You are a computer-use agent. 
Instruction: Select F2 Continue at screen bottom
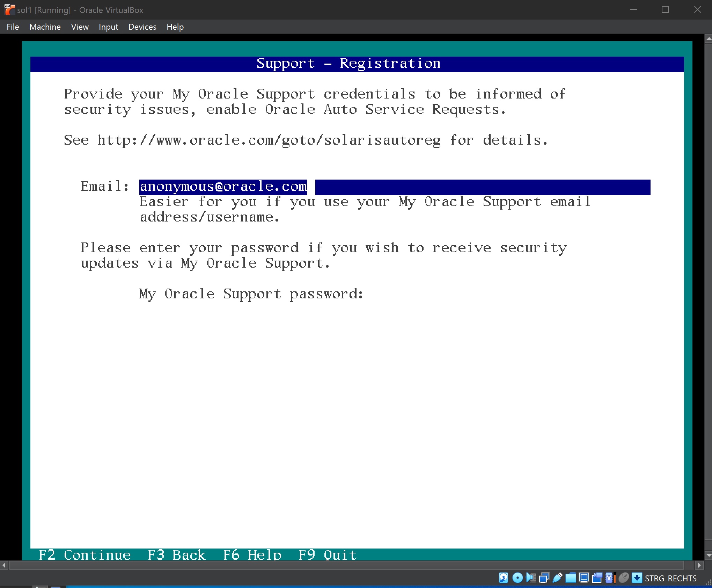(x=85, y=556)
